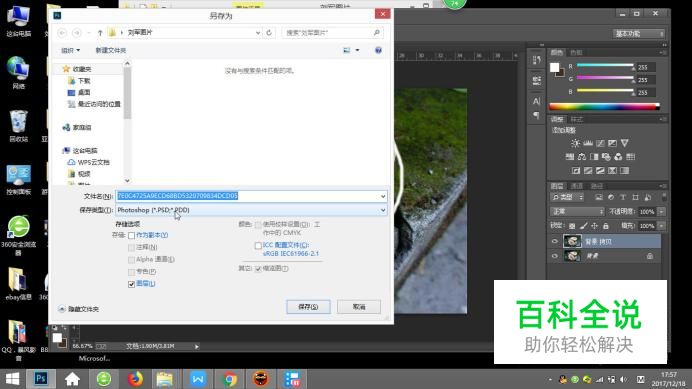Add a Channel Mixer adjustment layer
692x389 pixels.
618,157
